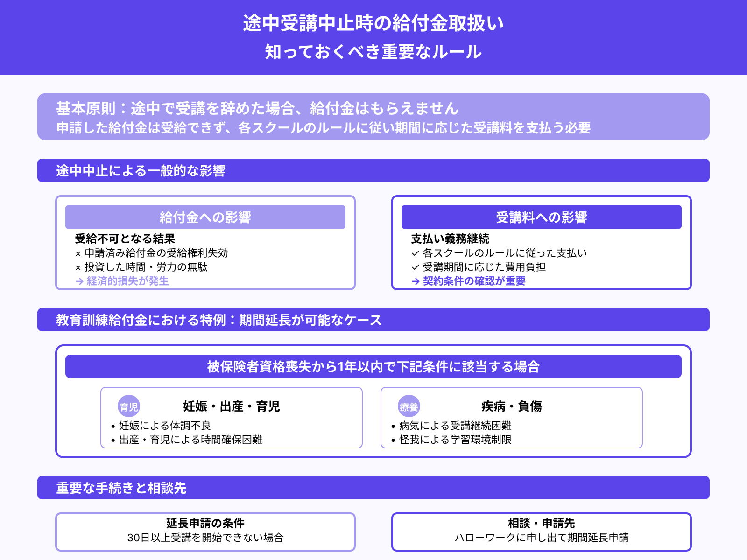
Task: Click the 教育訓練給付金における特例 section header
Action: click(373, 320)
